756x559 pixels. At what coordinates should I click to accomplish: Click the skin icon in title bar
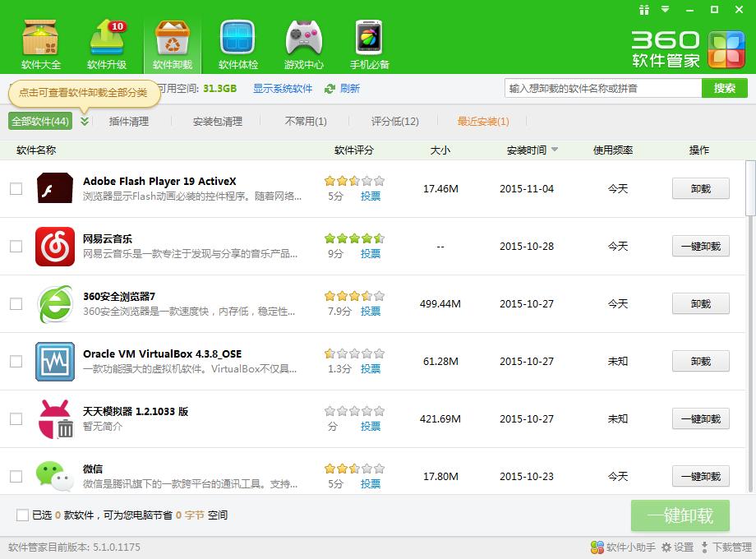(x=644, y=10)
